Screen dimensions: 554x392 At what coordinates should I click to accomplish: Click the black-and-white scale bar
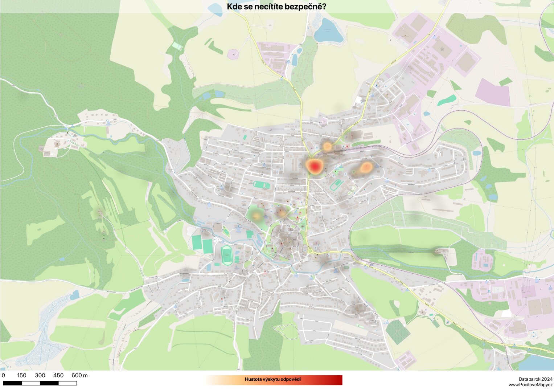coord(40,383)
